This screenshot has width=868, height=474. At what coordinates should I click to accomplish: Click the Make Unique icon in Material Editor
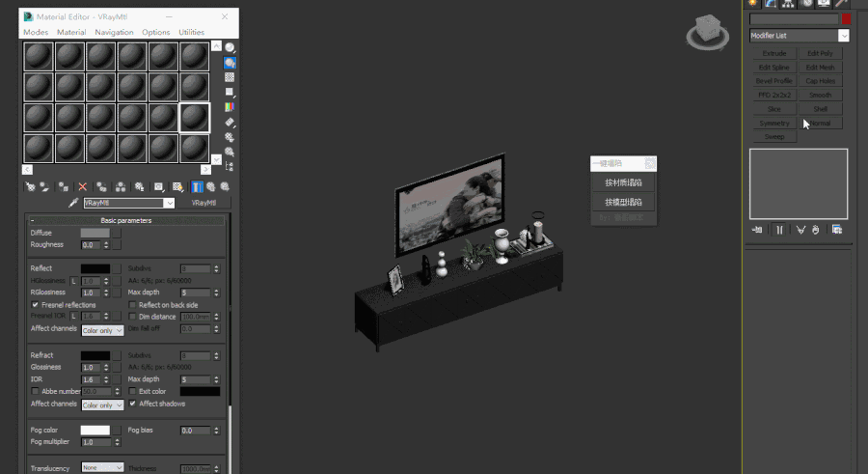click(x=121, y=187)
